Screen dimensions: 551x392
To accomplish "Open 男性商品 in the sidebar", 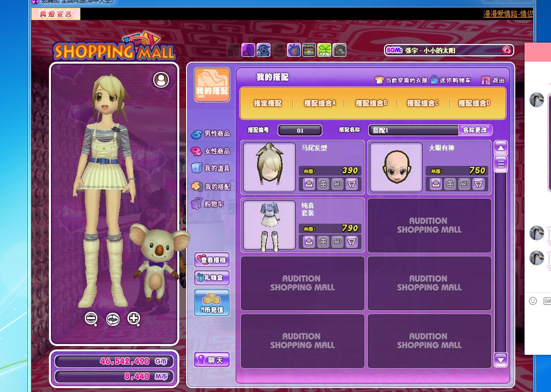I will coord(211,134).
